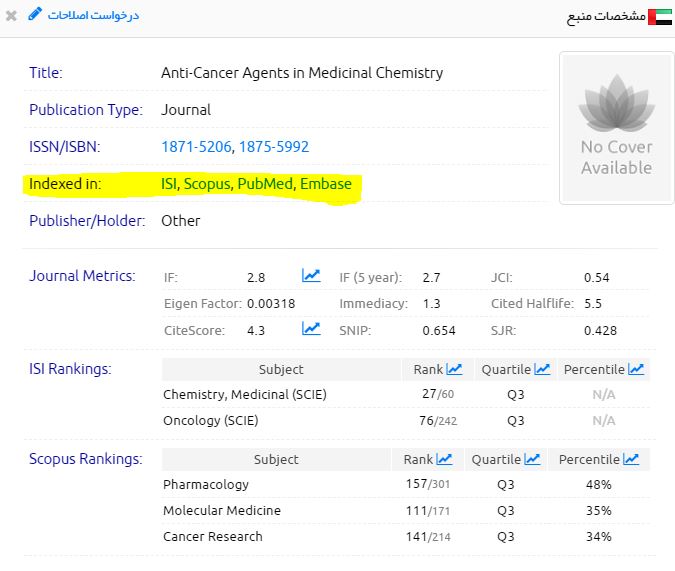Click the No Cover Available thumbnail
The width and height of the screenshot is (675, 571).
point(616,128)
